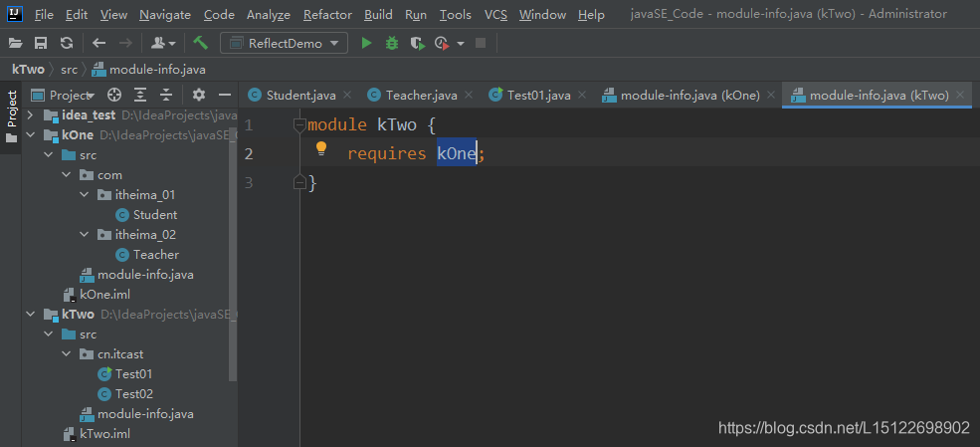Start debugging with the bug icon
The height and width of the screenshot is (447, 980).
(392, 43)
